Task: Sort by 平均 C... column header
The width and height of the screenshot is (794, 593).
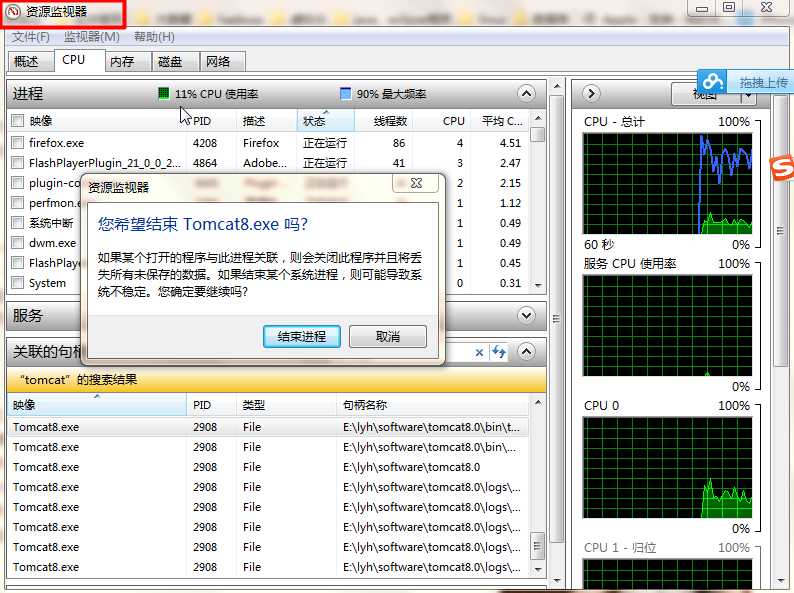Action: pyautogui.click(x=500, y=121)
